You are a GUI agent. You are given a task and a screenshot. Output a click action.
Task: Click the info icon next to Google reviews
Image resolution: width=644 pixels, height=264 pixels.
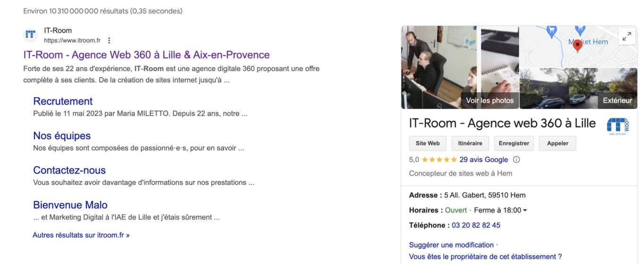[x=516, y=160]
